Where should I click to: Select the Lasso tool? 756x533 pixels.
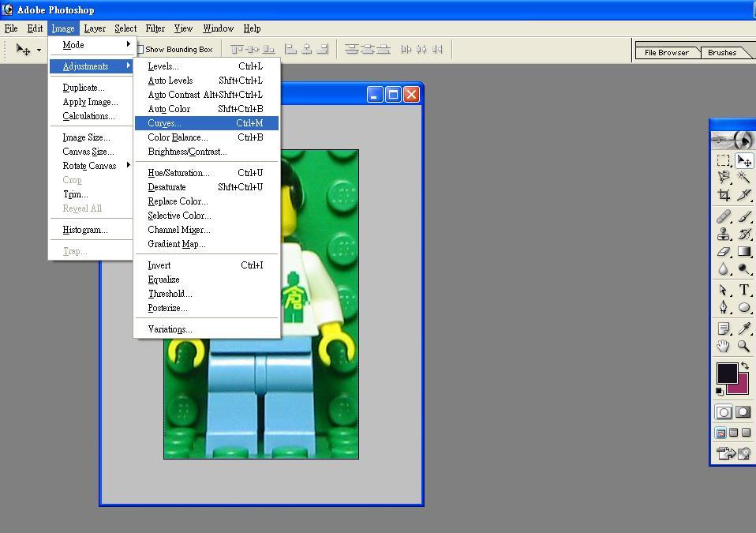(x=723, y=178)
